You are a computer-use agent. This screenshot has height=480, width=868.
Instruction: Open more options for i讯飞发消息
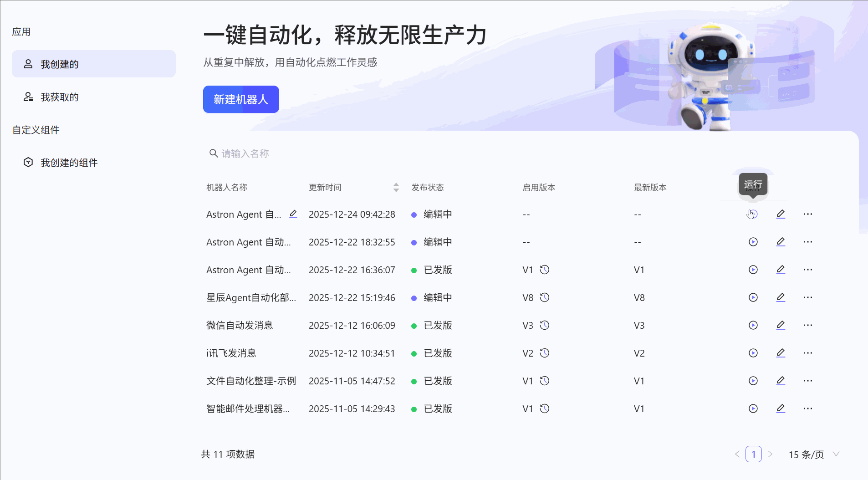click(808, 353)
